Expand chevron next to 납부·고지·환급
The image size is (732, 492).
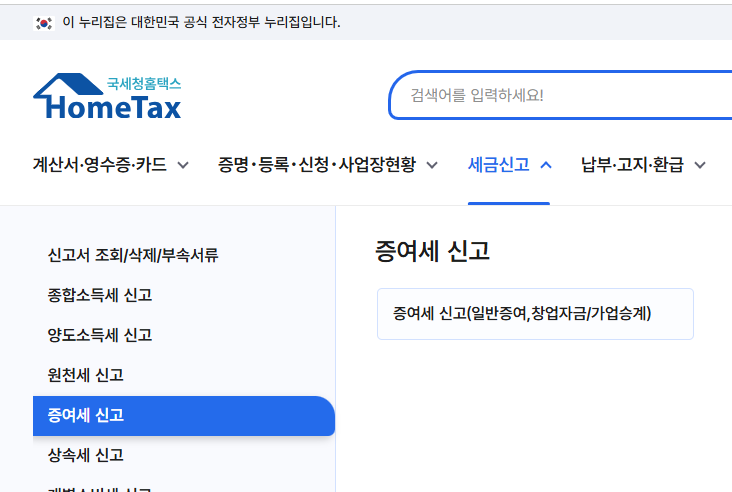(700, 165)
